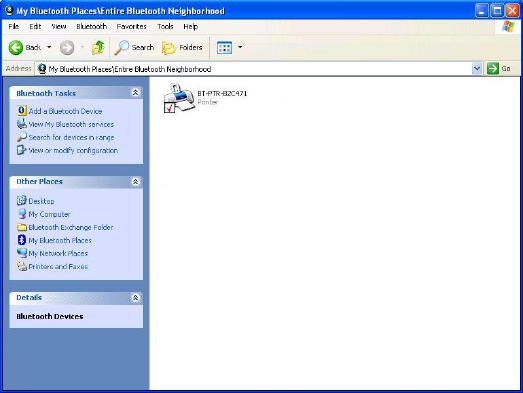Click the Windows flag logo
The width and height of the screenshot is (523, 393).
point(508,26)
